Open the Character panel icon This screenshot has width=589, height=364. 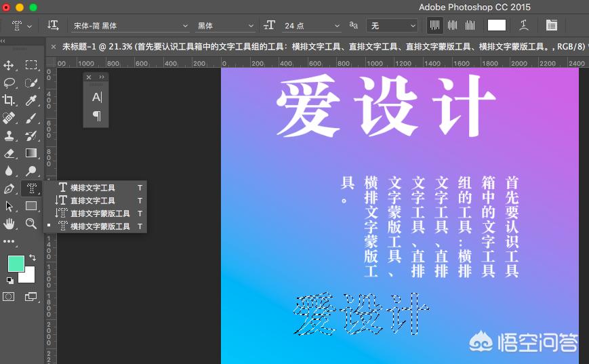[x=96, y=98]
